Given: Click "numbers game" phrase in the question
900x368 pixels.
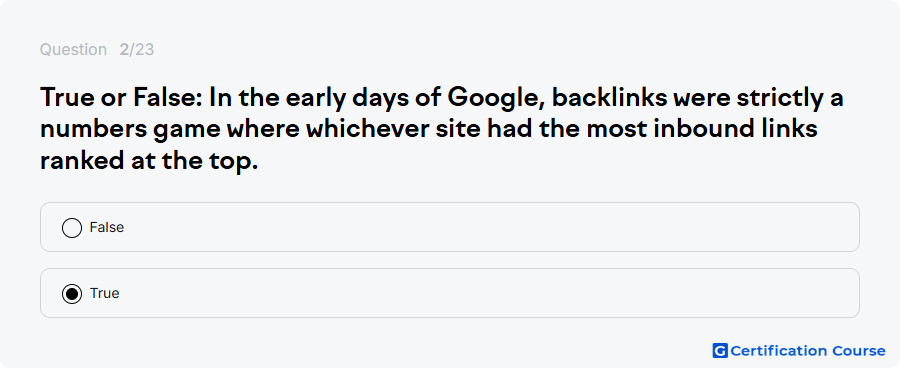Looking at the screenshot, I should (130, 130).
